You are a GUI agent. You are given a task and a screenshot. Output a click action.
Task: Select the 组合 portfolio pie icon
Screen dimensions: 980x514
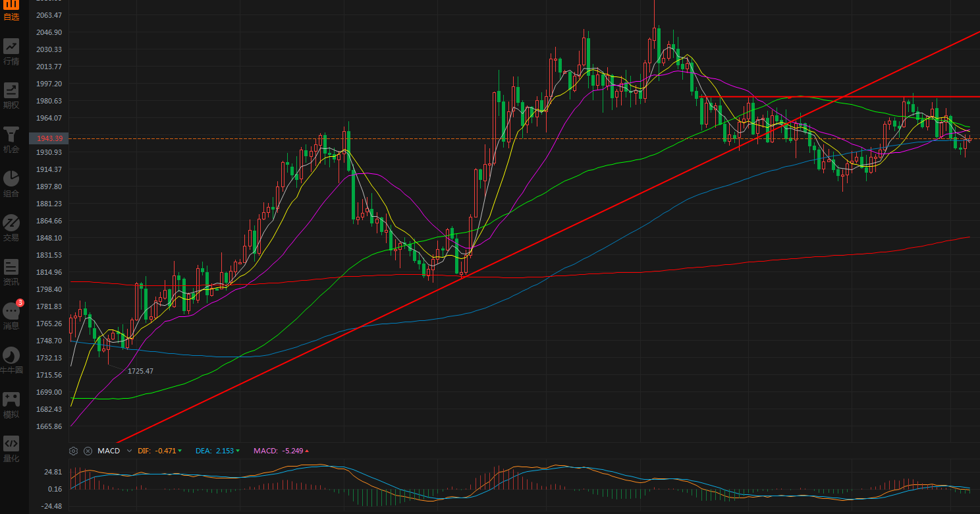(x=11, y=184)
